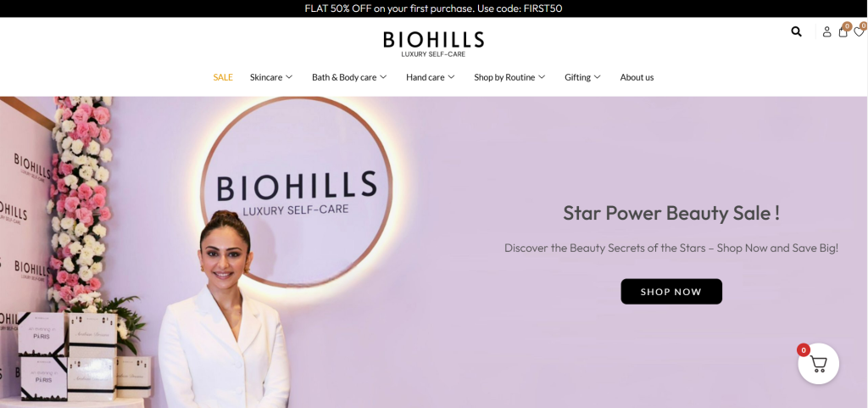
Task: Open the wishlist heart icon
Action: [x=859, y=32]
